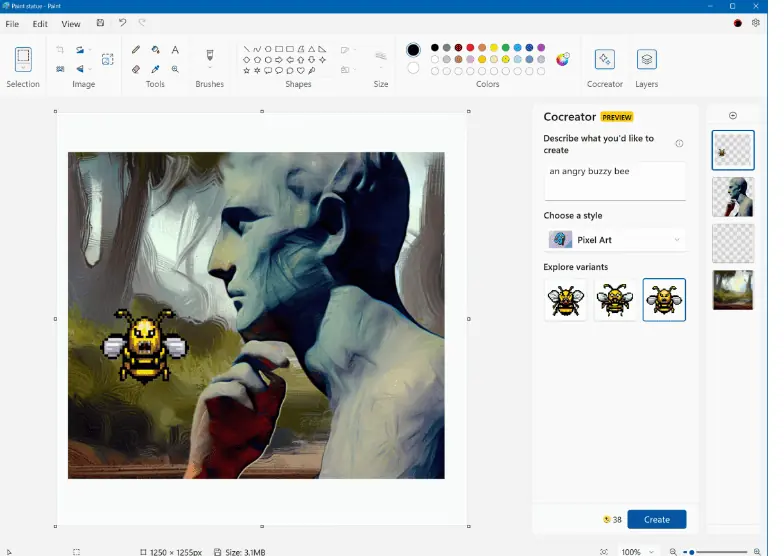Viewport: 784px width, 556px height.
Task: Open the File menu
Action: (x=12, y=24)
